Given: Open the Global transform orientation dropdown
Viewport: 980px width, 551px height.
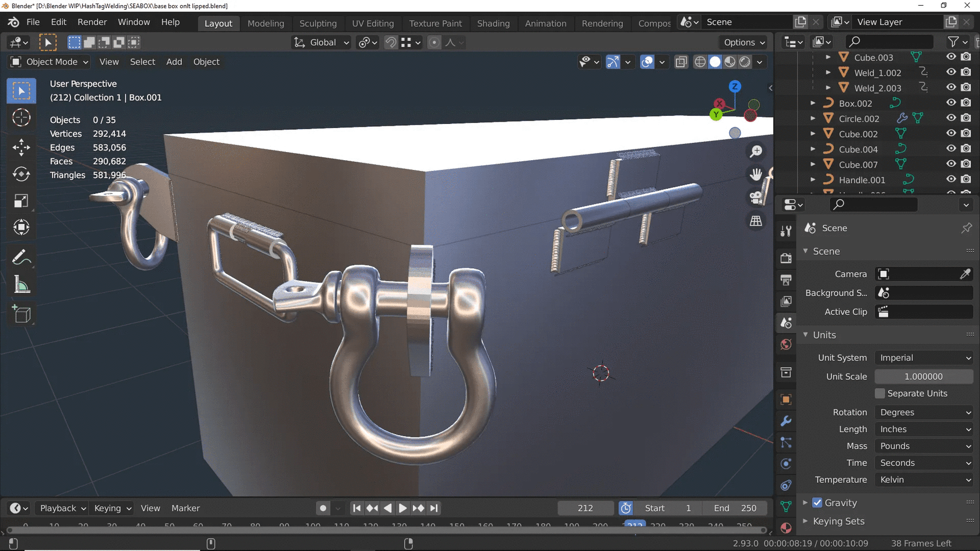Looking at the screenshot, I should (321, 42).
